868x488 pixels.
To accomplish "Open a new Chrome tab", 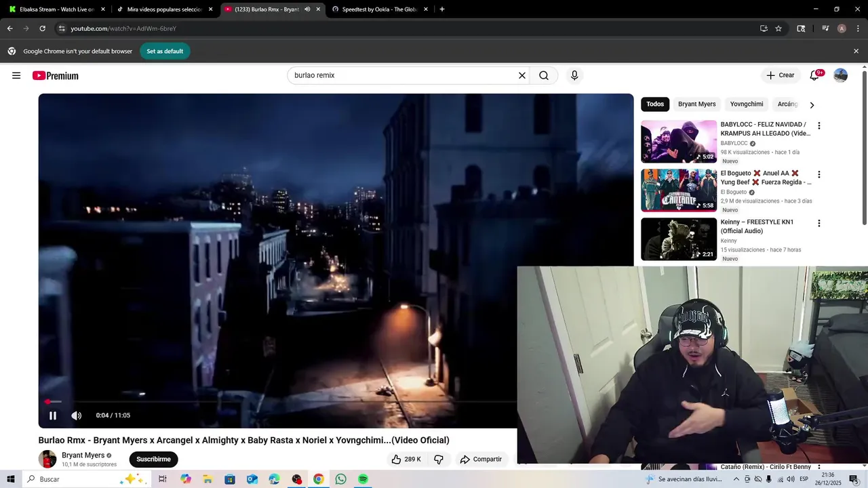I will tap(442, 9).
